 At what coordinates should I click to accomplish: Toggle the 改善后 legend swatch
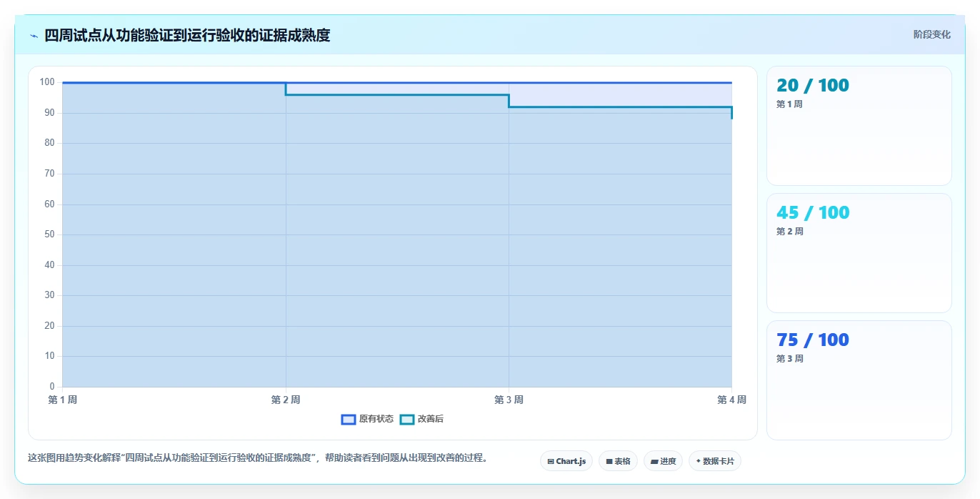(x=407, y=419)
